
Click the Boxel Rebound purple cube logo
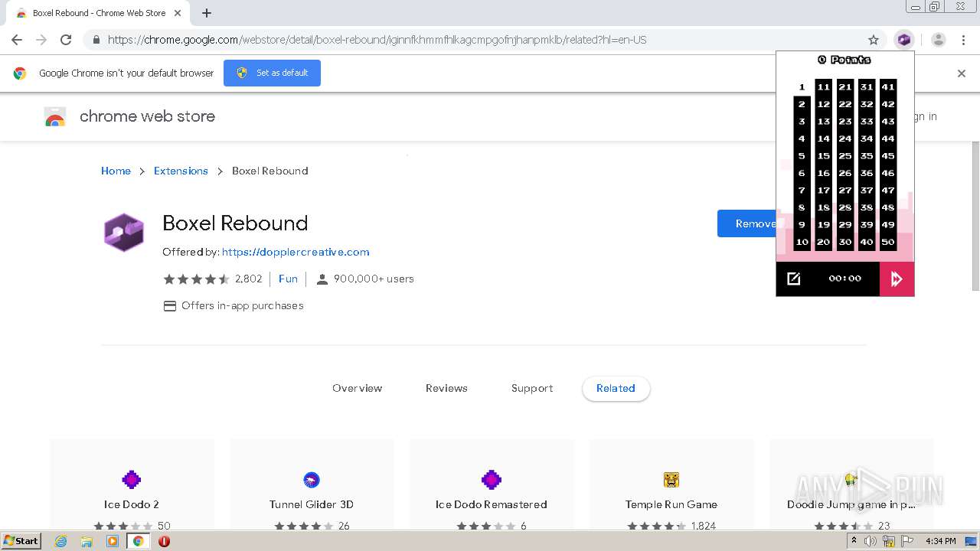tap(124, 233)
